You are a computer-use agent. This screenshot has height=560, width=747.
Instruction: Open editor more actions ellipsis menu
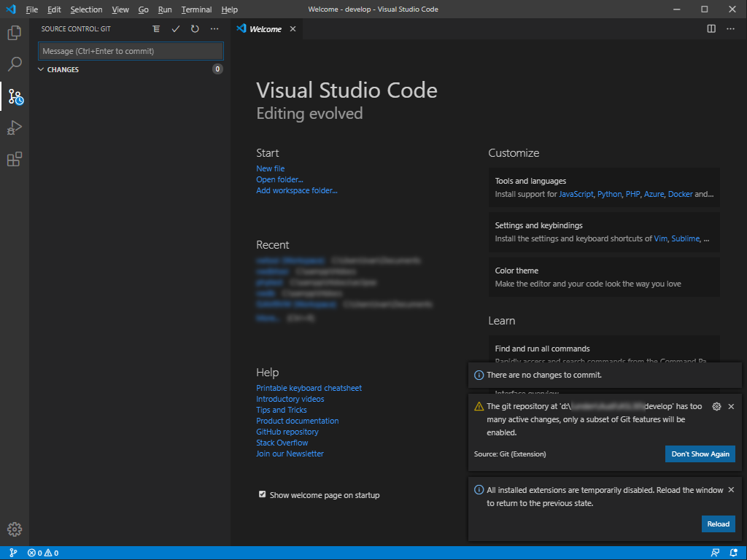pos(730,29)
